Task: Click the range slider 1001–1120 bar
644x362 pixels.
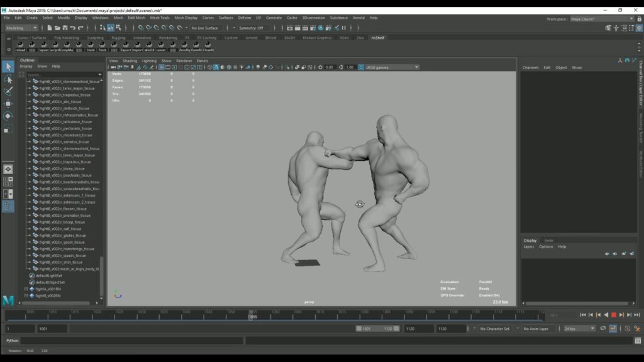Action: pos(377,328)
